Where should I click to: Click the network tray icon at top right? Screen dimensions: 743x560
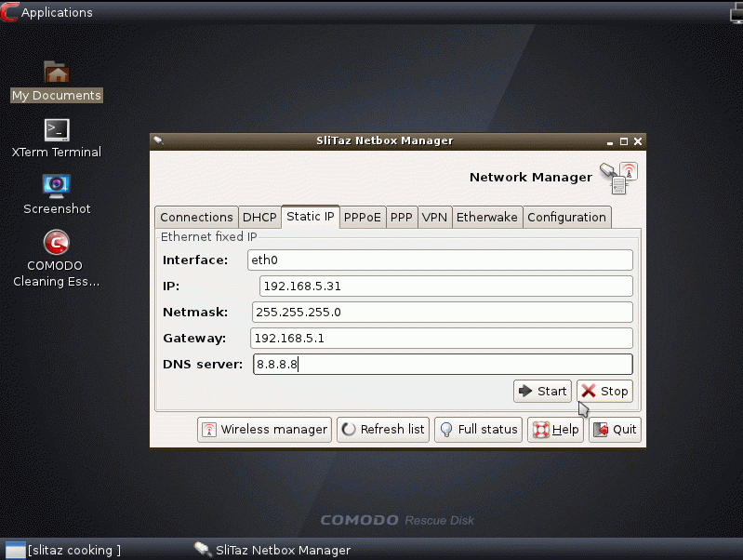click(x=736, y=13)
